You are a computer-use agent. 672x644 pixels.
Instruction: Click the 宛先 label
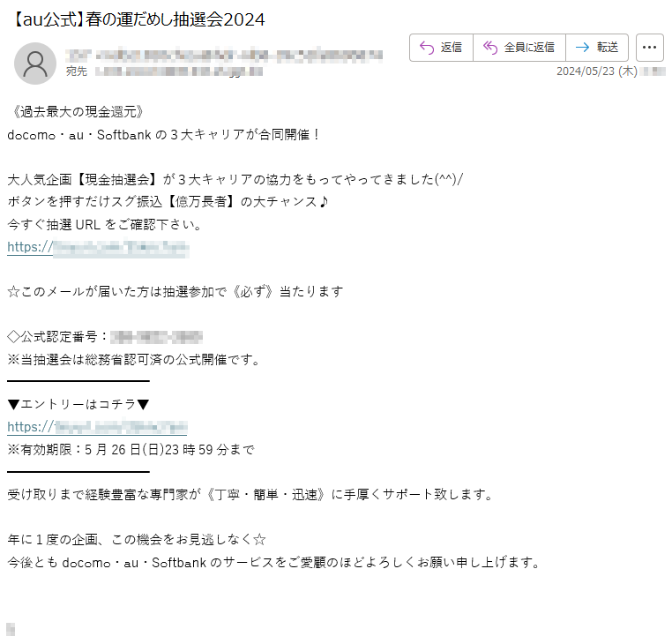(x=77, y=71)
